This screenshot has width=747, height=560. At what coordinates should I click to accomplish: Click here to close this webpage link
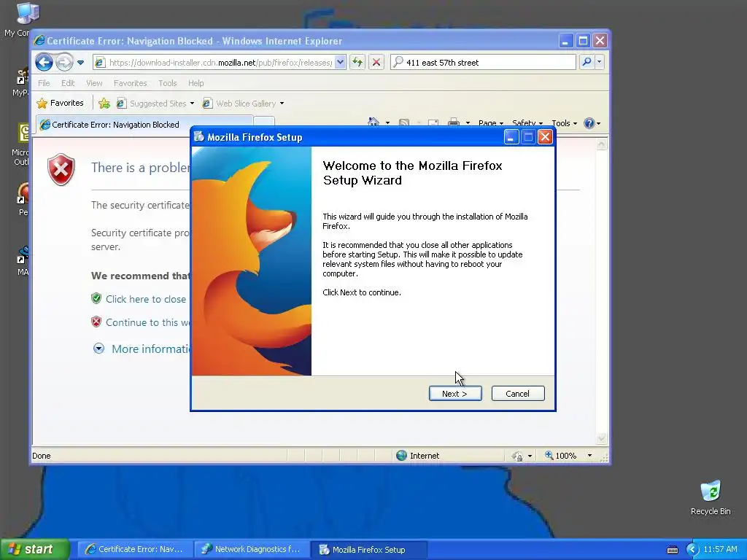coord(146,299)
